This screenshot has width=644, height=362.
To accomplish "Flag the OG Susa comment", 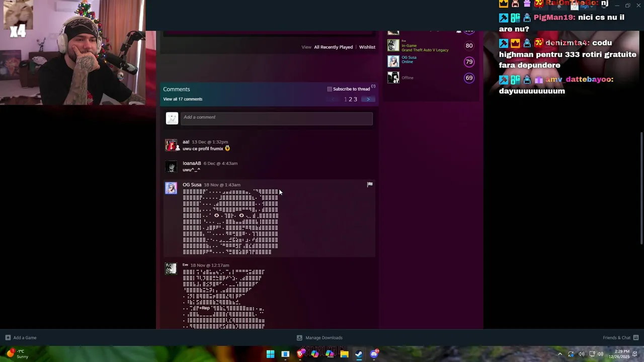I will [x=370, y=185].
